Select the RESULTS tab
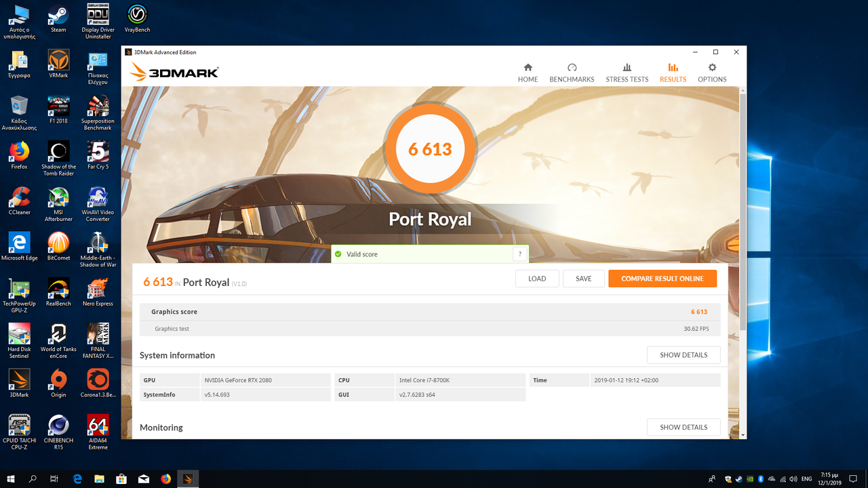Viewport: 868px width, 488px height. coord(673,73)
